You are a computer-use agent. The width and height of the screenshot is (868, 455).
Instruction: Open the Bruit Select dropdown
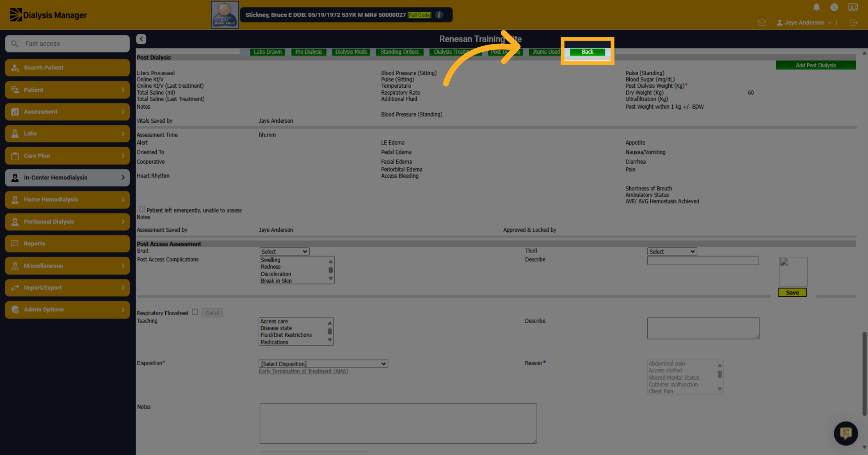point(284,252)
